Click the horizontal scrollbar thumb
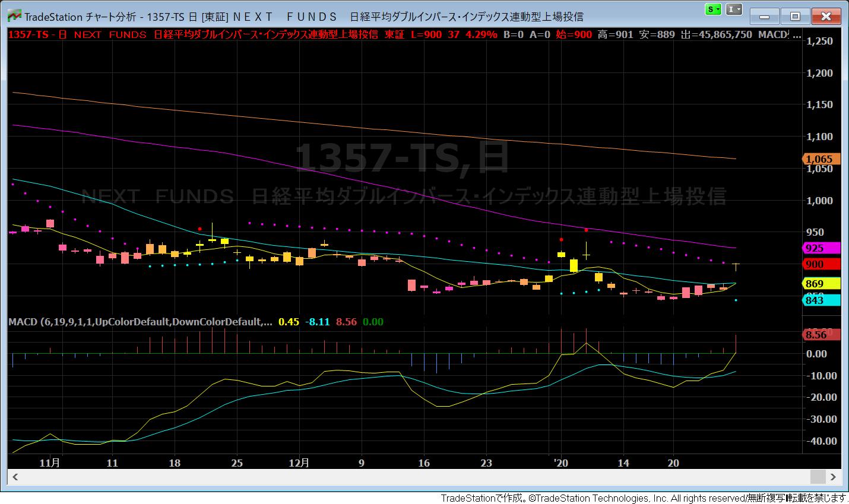Viewport: 849px width, 504px height. pyautogui.click(x=818, y=476)
